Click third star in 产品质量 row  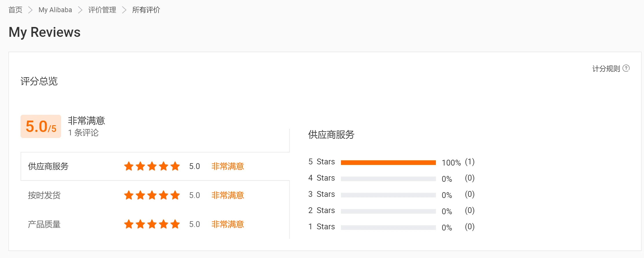[152, 224]
